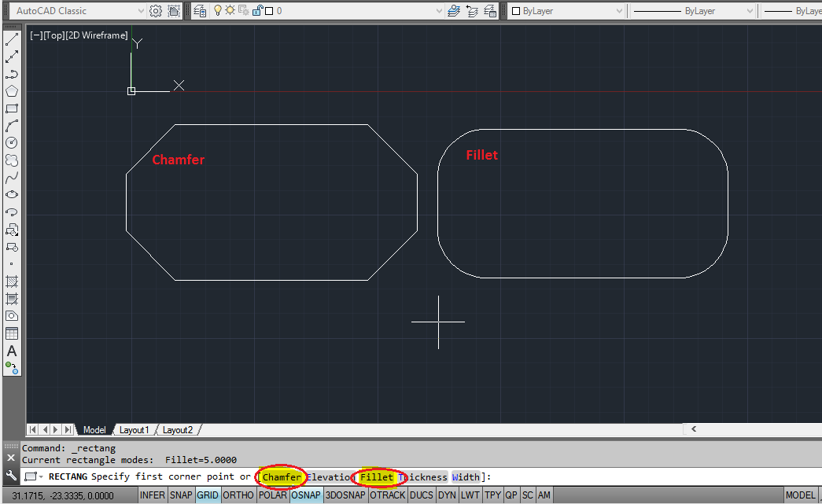The image size is (822, 504).
Task: Select the Rectangle tool
Action: [12, 109]
